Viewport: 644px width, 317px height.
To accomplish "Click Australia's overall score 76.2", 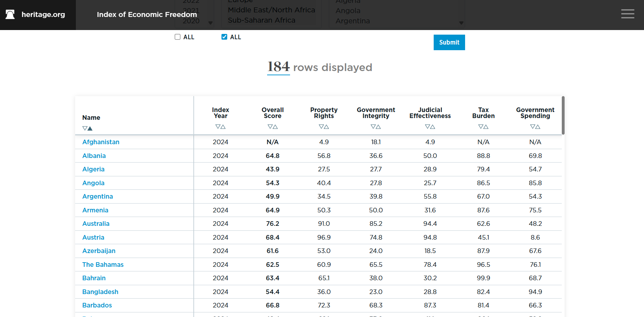I will click(x=272, y=224).
